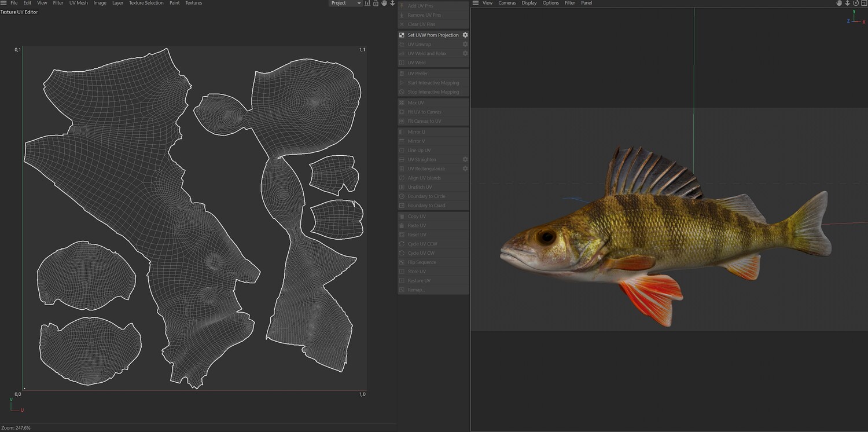Open the Texture Selection menu
The height and width of the screenshot is (432, 868).
tap(146, 3)
